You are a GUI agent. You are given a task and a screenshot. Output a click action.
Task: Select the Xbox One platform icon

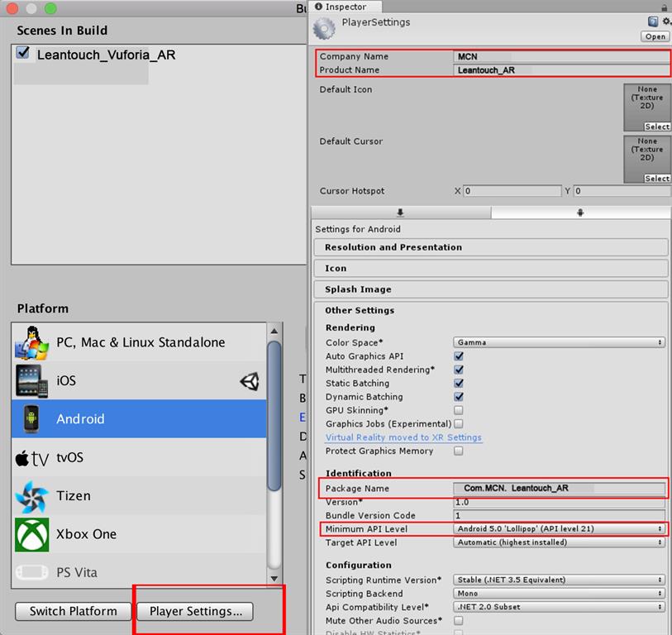tap(31, 533)
